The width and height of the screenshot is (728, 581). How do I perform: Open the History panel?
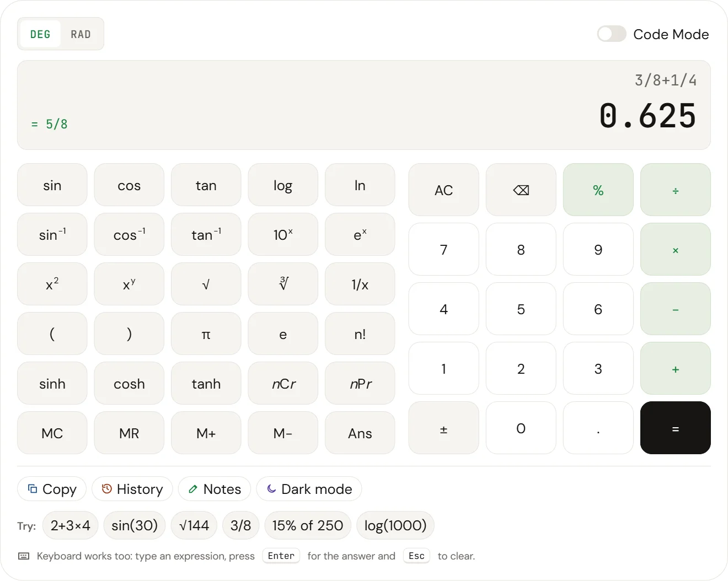[132, 489]
